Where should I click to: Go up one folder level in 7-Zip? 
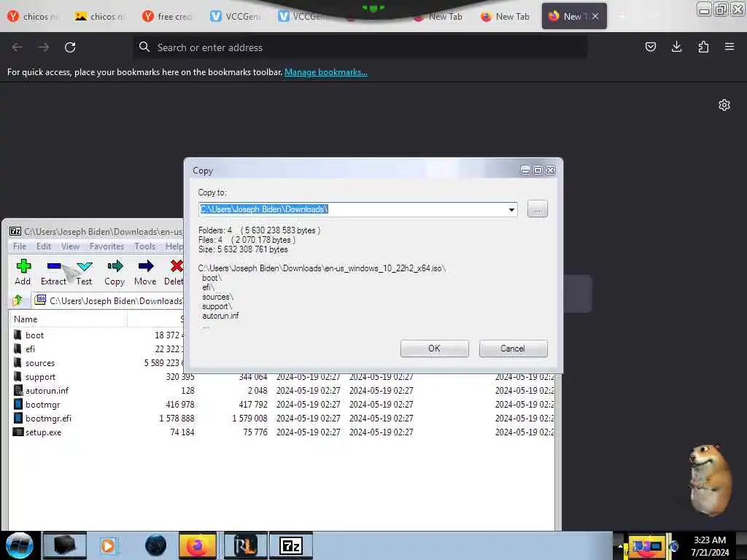[x=18, y=300]
